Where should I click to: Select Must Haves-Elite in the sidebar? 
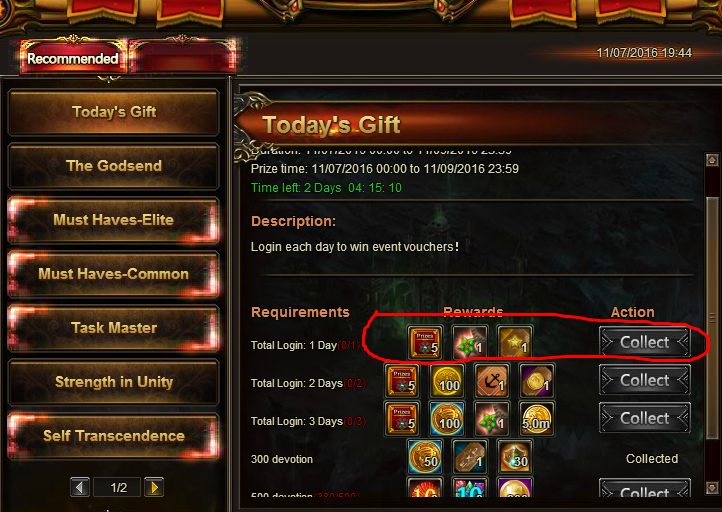pos(113,220)
